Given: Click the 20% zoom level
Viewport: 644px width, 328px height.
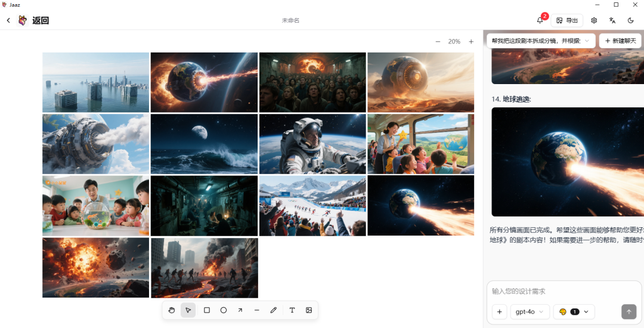Looking at the screenshot, I should (x=454, y=42).
